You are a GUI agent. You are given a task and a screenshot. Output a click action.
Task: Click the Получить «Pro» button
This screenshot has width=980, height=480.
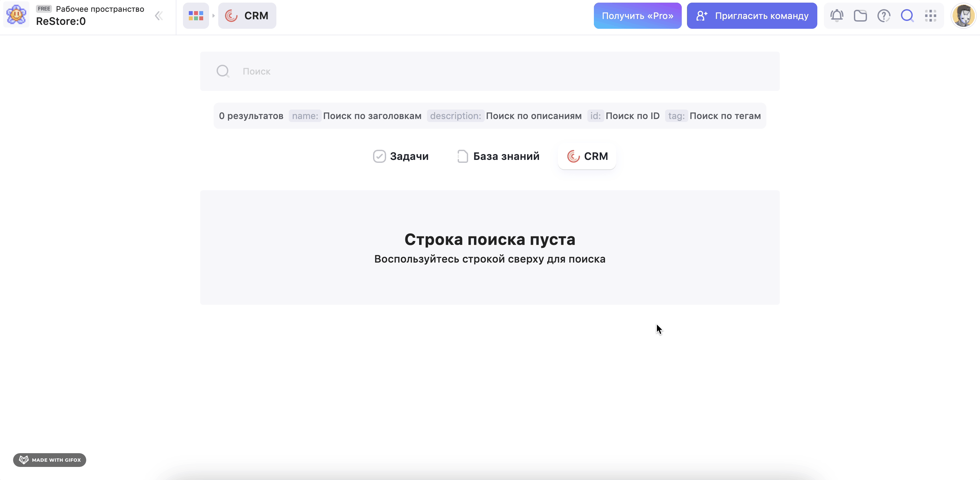[x=637, y=16]
